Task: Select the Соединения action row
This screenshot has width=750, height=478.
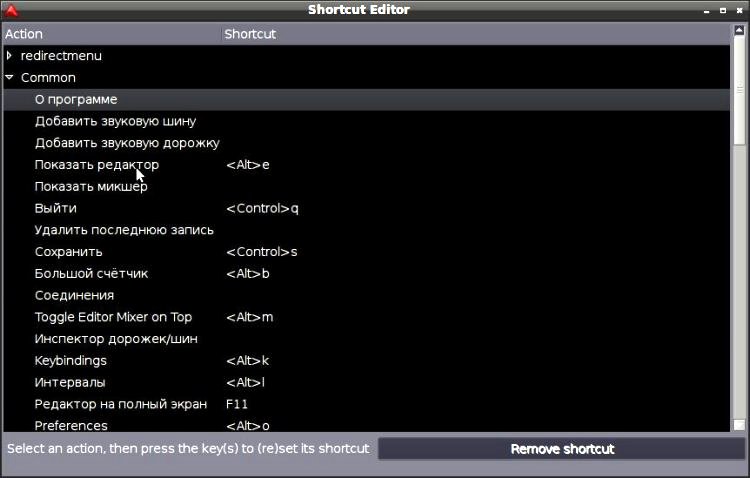Action: click(366, 296)
